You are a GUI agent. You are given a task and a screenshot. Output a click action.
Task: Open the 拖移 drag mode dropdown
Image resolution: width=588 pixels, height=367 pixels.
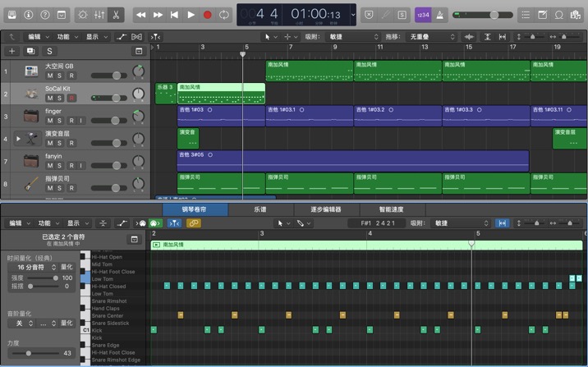pyautogui.click(x=430, y=37)
